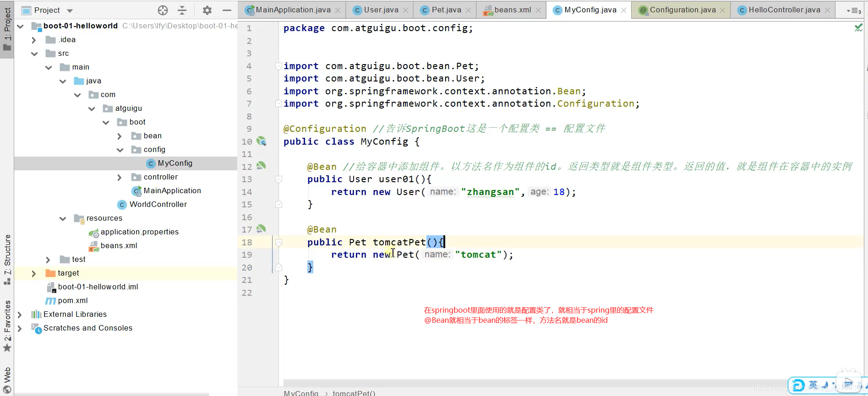Expand the controller package
The height and width of the screenshot is (396, 868).
click(120, 177)
